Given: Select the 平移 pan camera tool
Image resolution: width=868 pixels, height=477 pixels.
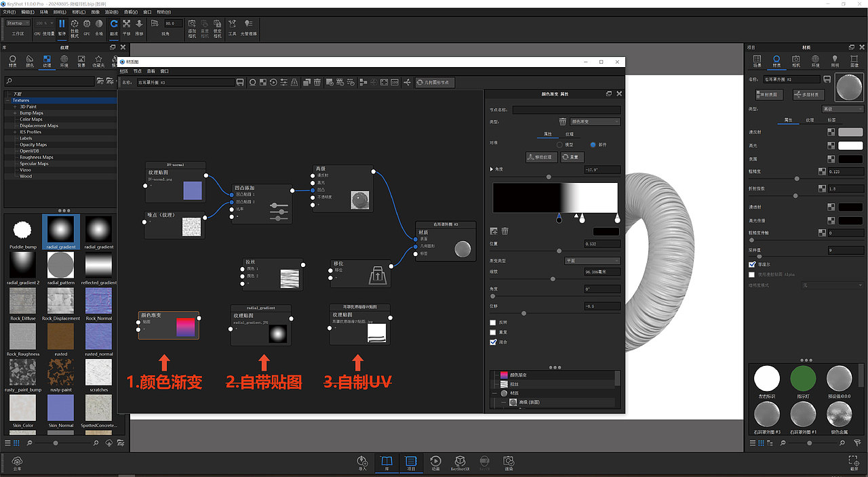Looking at the screenshot, I should click(x=126, y=24).
